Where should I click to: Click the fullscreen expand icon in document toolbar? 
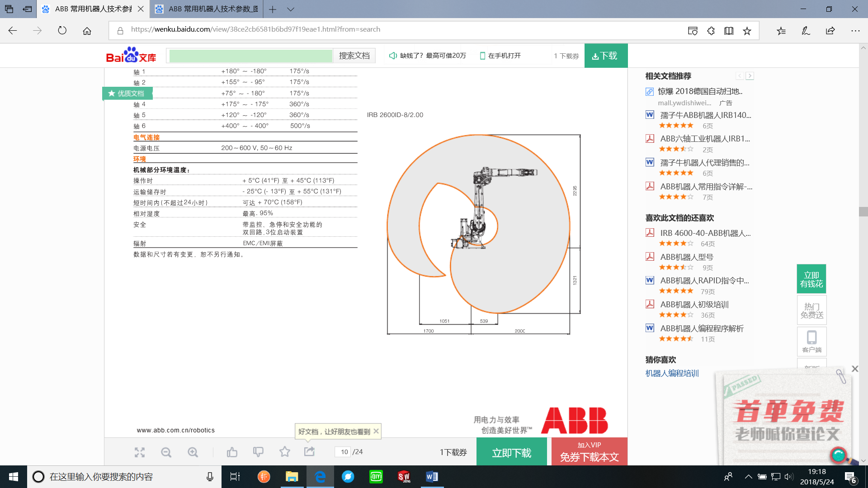point(140,452)
